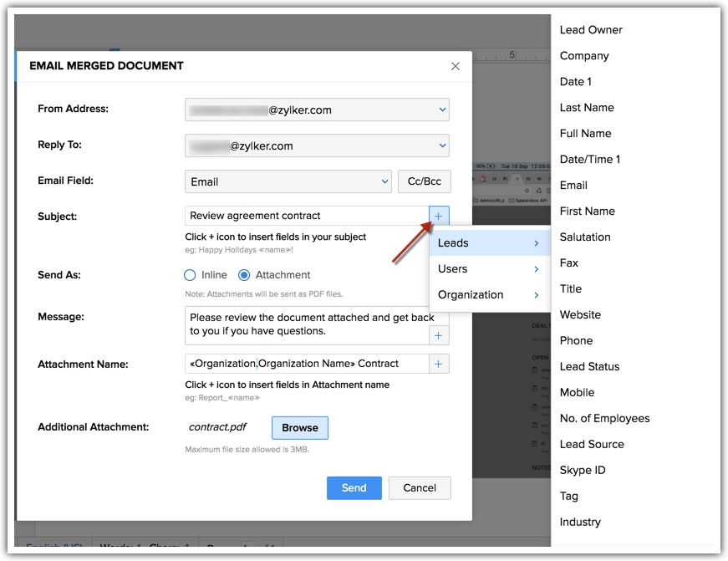The width and height of the screenshot is (728, 561).
Task: Expand the Leads submenu arrow
Action: click(537, 243)
